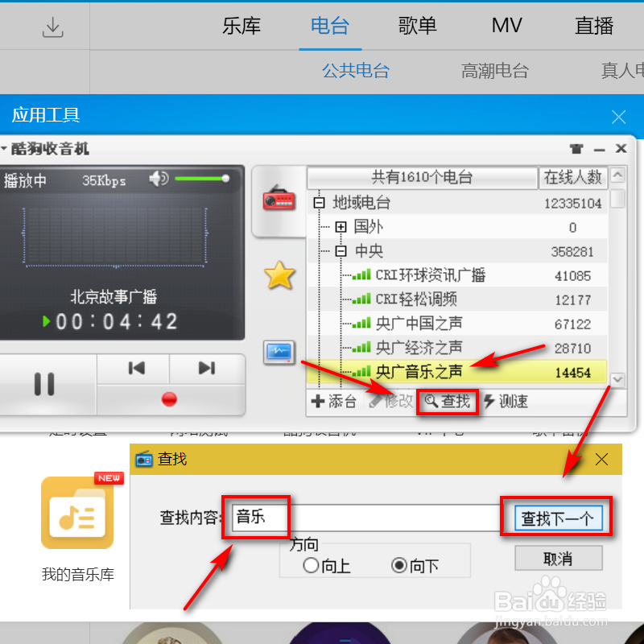
Task: Open the skin (shirt) icon in radio window
Action: point(576,149)
